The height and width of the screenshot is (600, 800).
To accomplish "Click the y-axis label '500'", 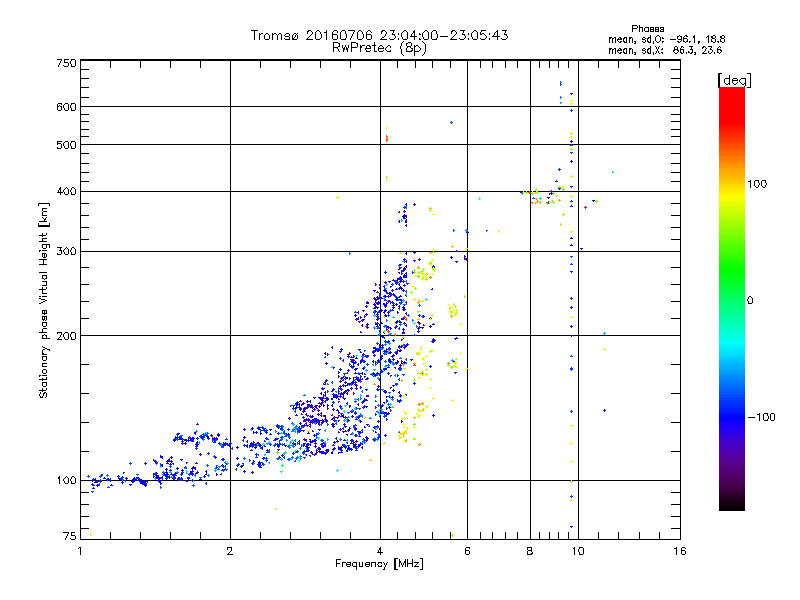I will click(67, 145).
